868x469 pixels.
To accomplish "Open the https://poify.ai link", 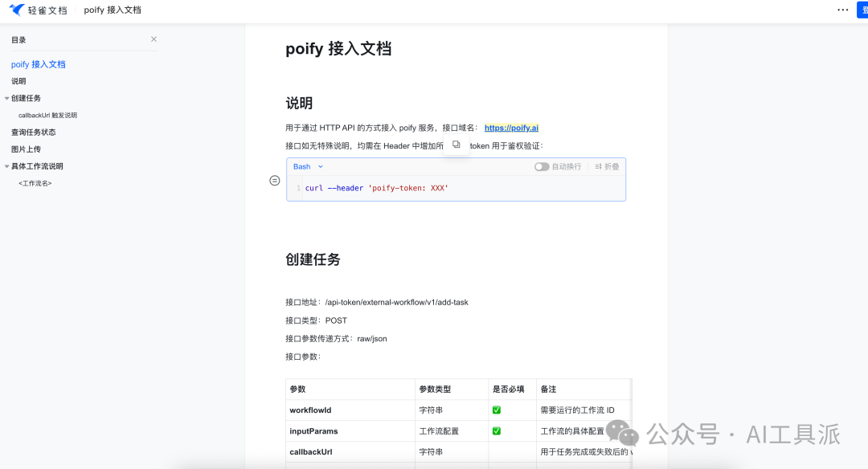I will tap(511, 128).
